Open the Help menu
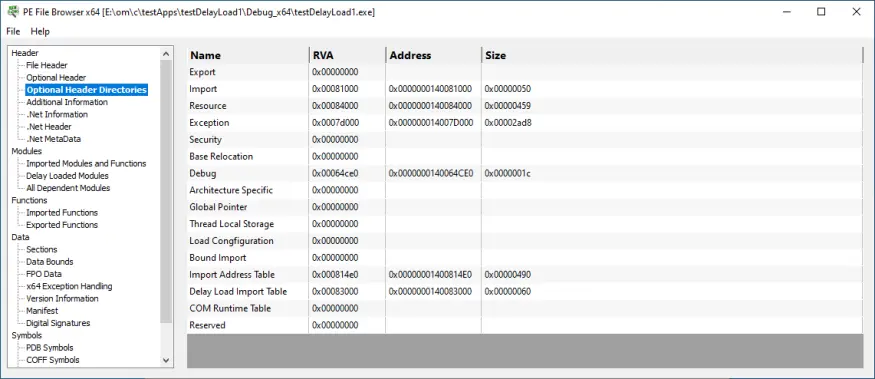 coord(40,31)
